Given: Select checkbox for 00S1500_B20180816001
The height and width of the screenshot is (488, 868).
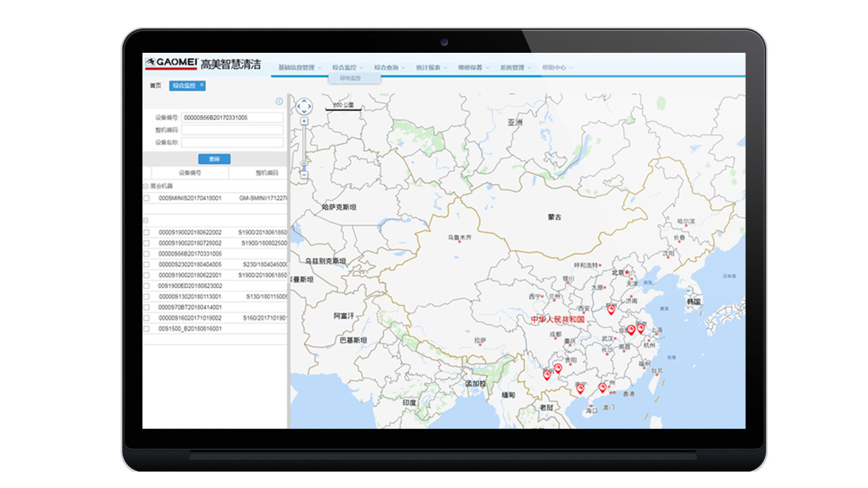Looking at the screenshot, I should [146, 329].
